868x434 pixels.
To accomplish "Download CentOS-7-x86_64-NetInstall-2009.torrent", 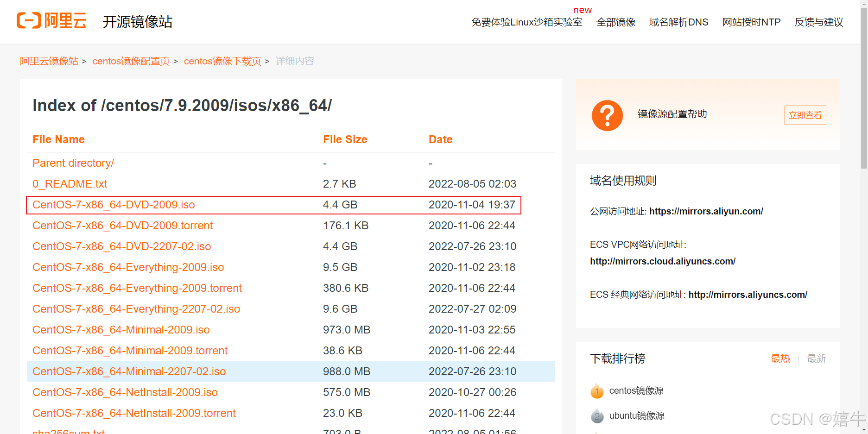I will (134, 413).
